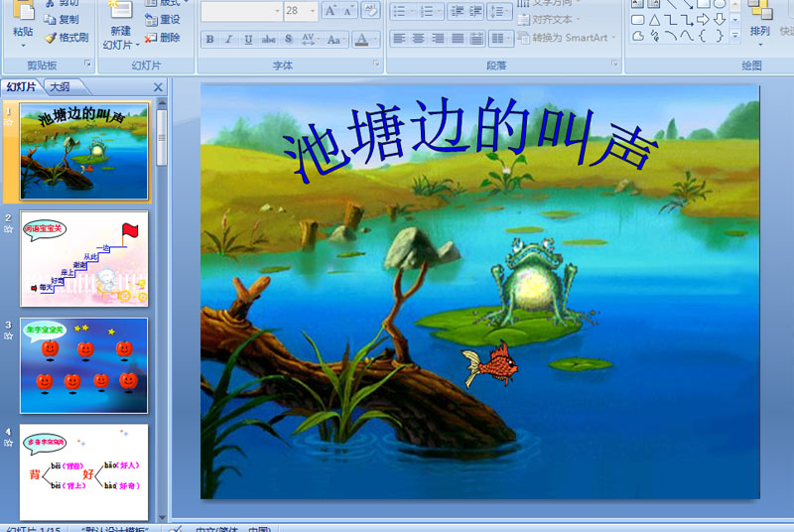This screenshot has height=532, width=794.
Task: Select the Down Arrow shape
Action: (720, 20)
